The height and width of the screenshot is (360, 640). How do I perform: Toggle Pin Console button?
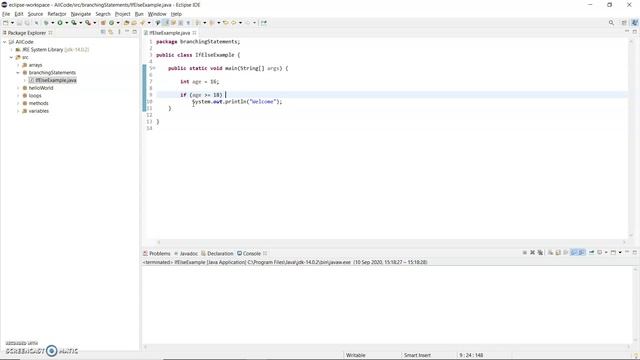pyautogui.click(x=591, y=253)
